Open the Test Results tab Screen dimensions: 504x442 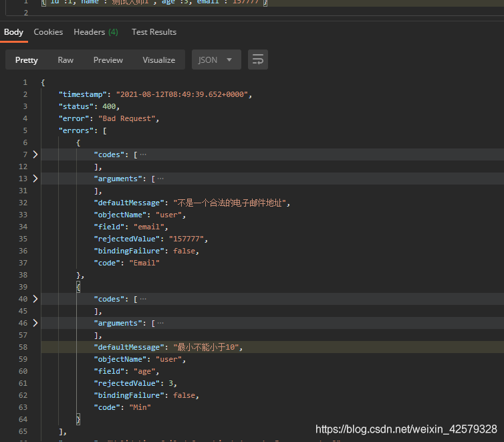pos(154,32)
